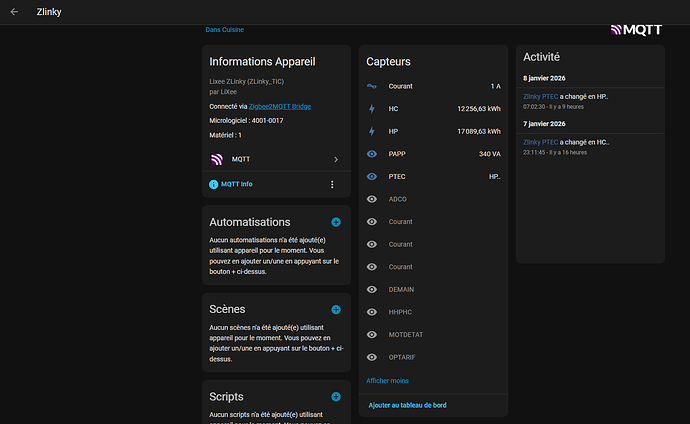Open the 8 janvier Zlinky PTEC activity entry
Screen dimensions: 690x424
click(539, 96)
